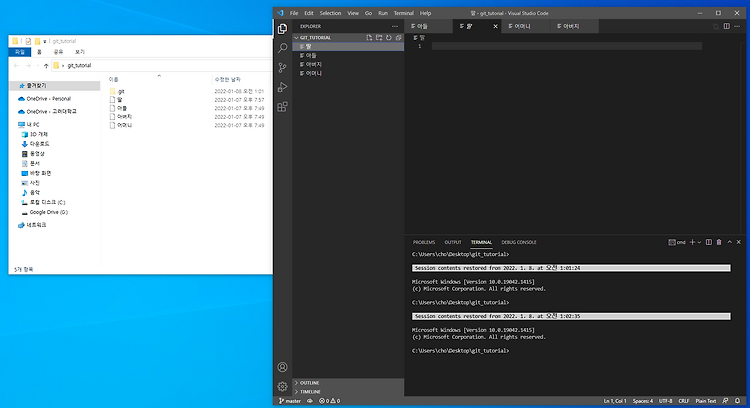Open the 파일 tab in File Explorer
The width and height of the screenshot is (750, 408).
pos(20,52)
